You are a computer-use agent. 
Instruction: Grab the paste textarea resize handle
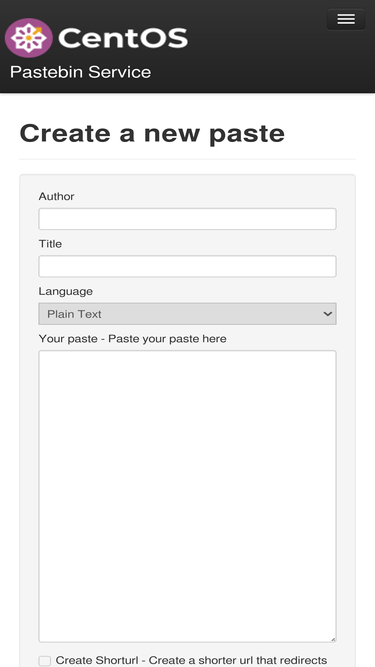point(332,638)
